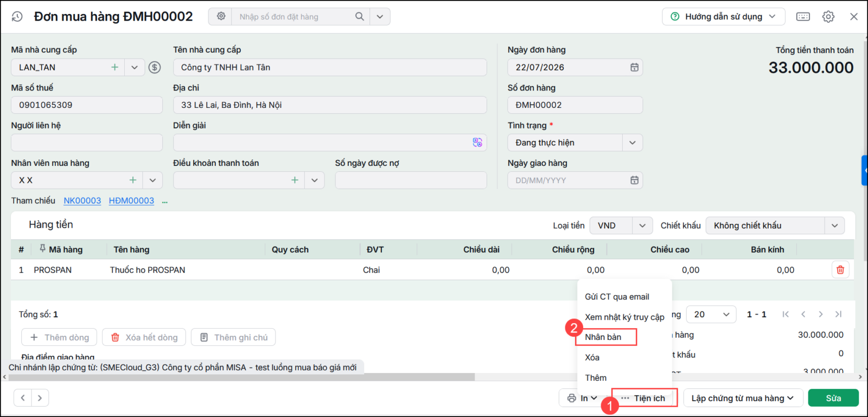Open reference link NK00003

(x=82, y=201)
